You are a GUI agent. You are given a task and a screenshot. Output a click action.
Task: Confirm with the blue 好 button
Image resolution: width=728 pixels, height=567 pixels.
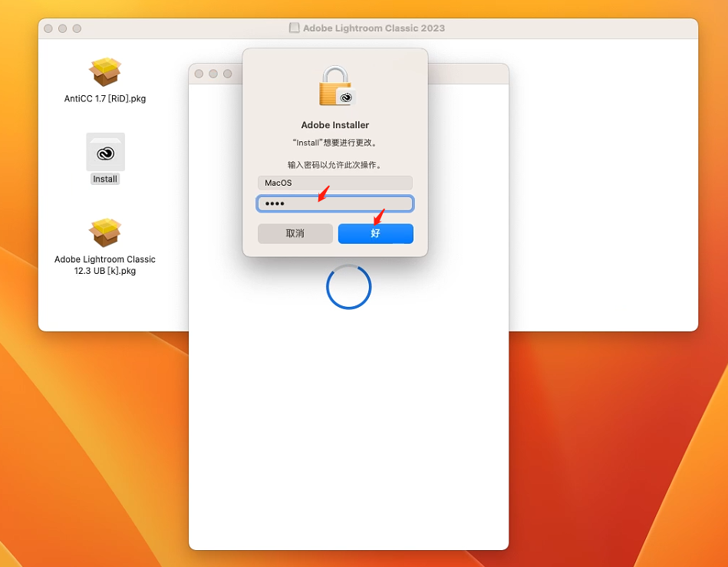[x=376, y=233]
